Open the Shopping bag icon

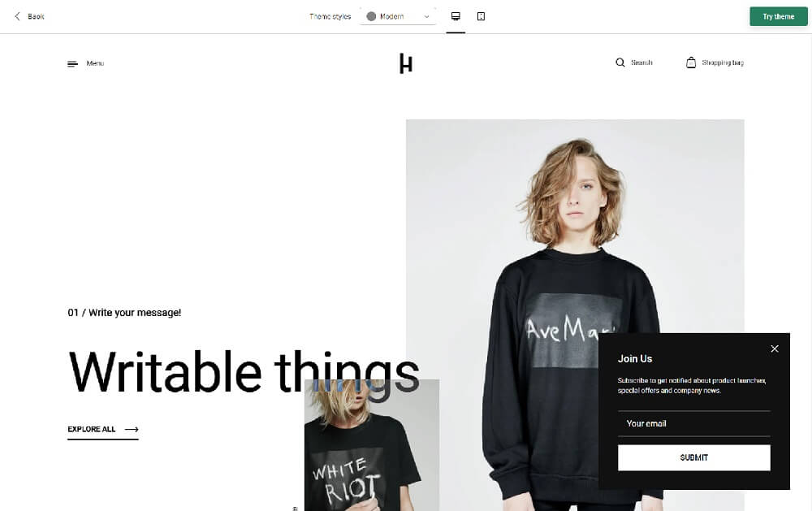pos(691,63)
